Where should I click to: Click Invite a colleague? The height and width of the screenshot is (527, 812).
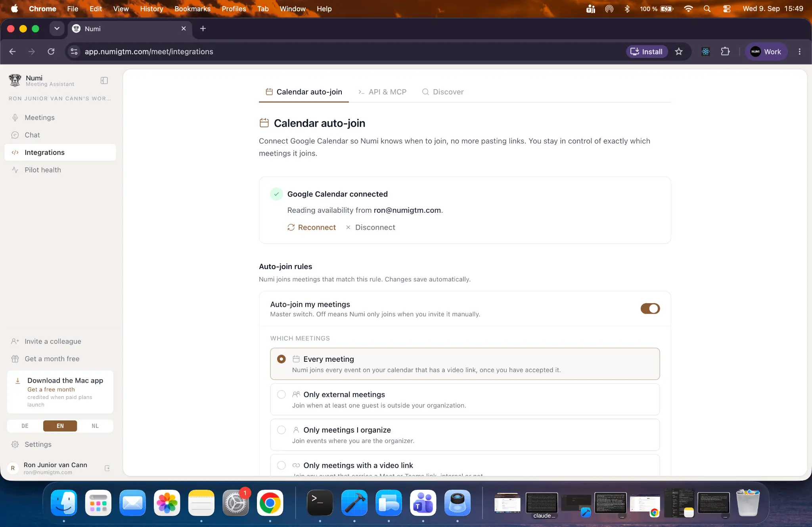(x=60, y=342)
